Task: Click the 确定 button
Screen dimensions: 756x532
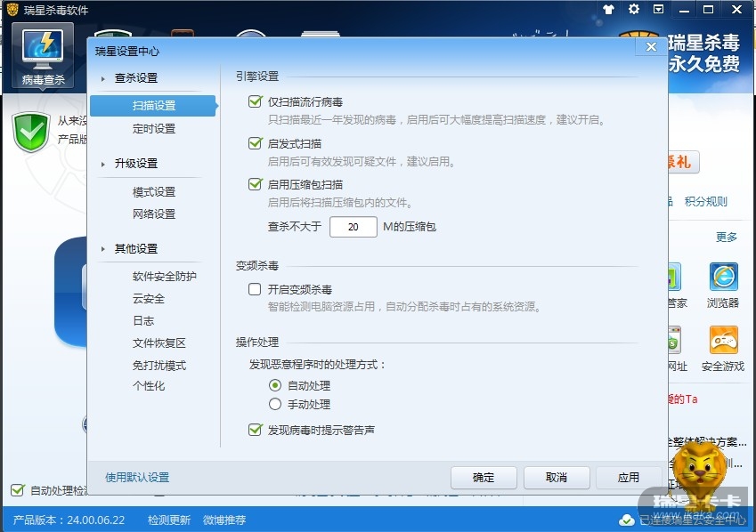Action: 484,478
